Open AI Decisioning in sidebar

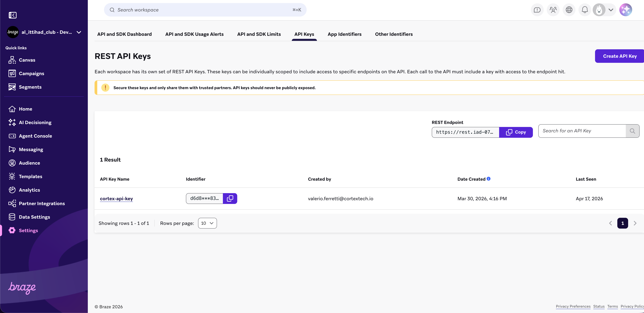point(35,123)
